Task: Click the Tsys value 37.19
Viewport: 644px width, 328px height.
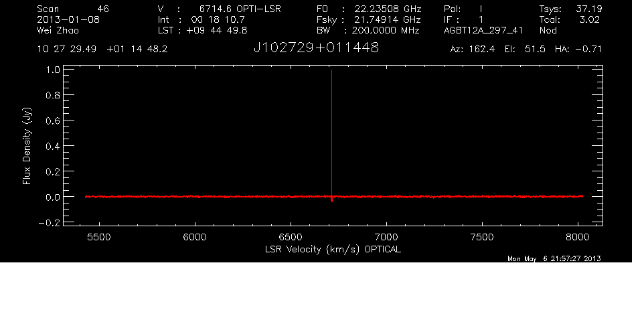Action: coord(589,9)
